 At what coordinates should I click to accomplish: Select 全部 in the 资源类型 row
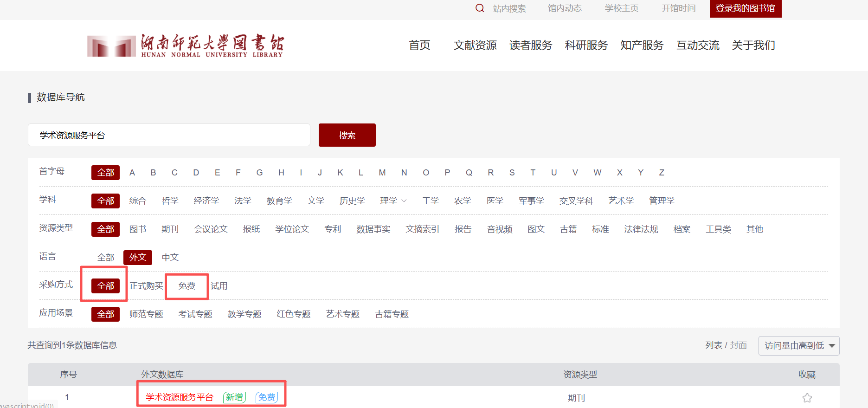point(106,229)
